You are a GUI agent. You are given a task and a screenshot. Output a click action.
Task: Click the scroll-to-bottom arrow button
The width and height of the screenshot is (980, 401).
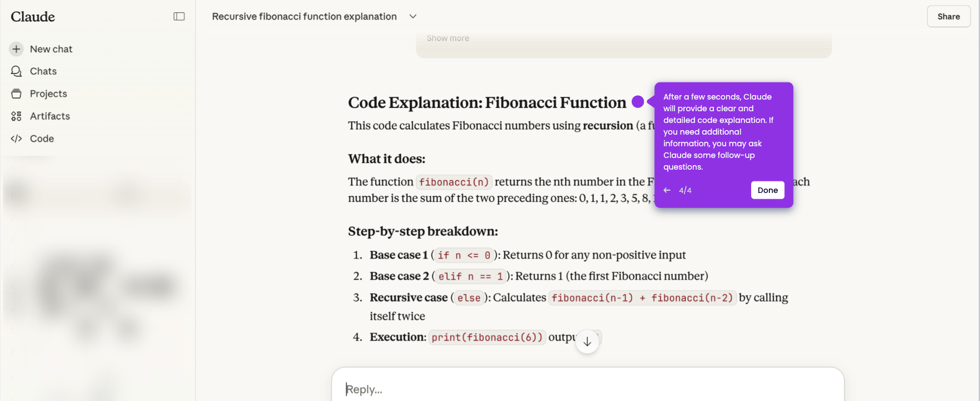[x=587, y=341]
